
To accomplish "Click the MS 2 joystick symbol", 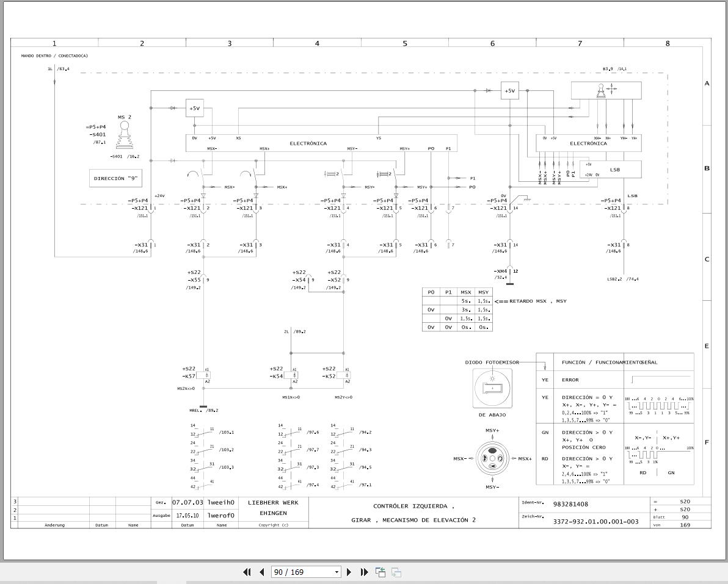I will tap(123, 136).
